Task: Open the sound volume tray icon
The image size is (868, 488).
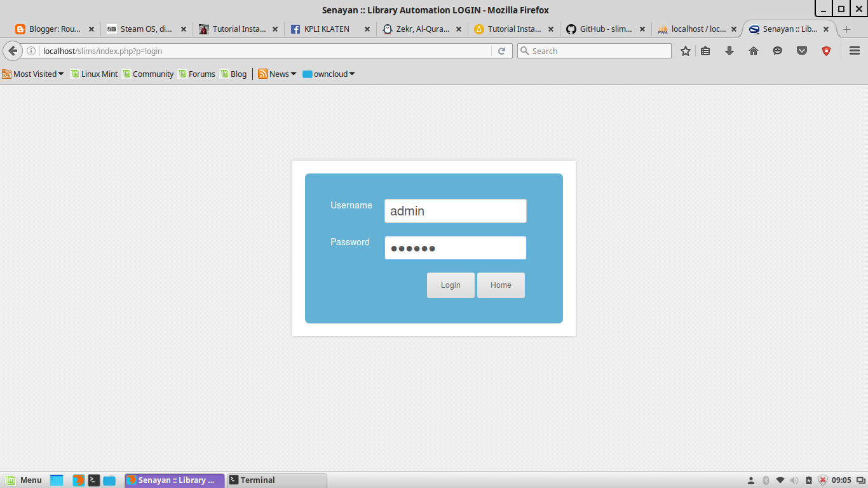Action: (x=794, y=480)
